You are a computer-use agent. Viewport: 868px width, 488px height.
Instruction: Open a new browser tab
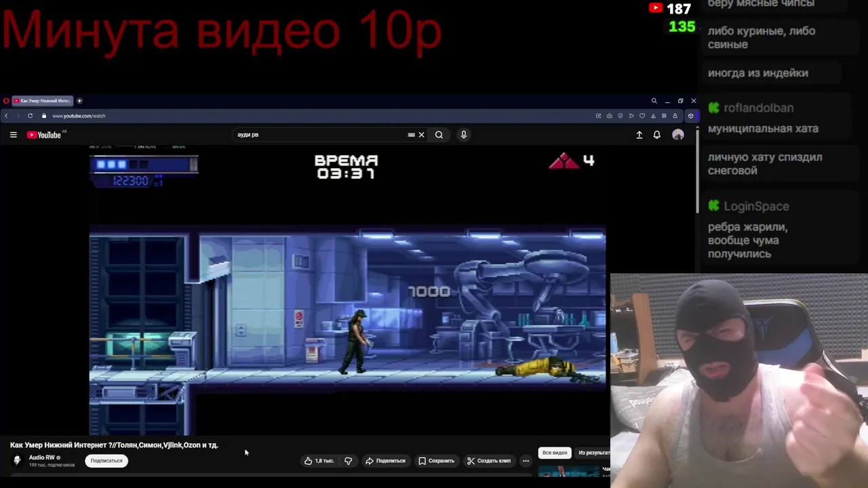point(79,101)
